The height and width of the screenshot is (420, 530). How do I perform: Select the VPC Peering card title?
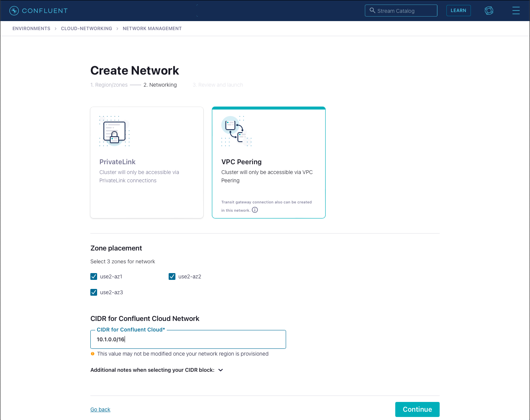pyautogui.click(x=242, y=162)
